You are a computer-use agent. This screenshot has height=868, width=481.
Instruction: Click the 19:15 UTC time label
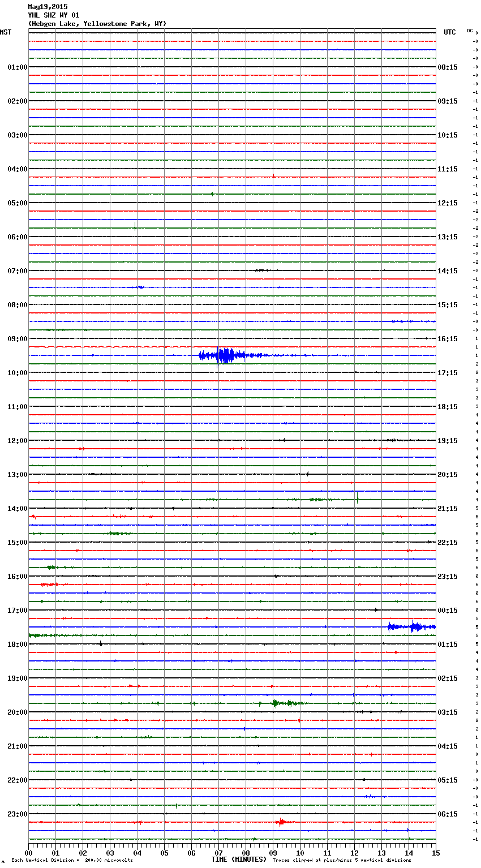pos(448,441)
